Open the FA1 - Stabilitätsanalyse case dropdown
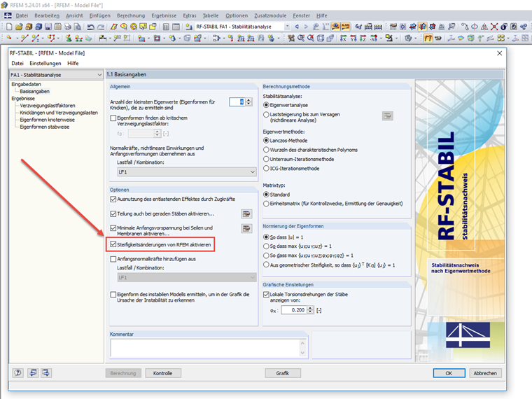This screenshot has height=399, width=532. point(56,75)
